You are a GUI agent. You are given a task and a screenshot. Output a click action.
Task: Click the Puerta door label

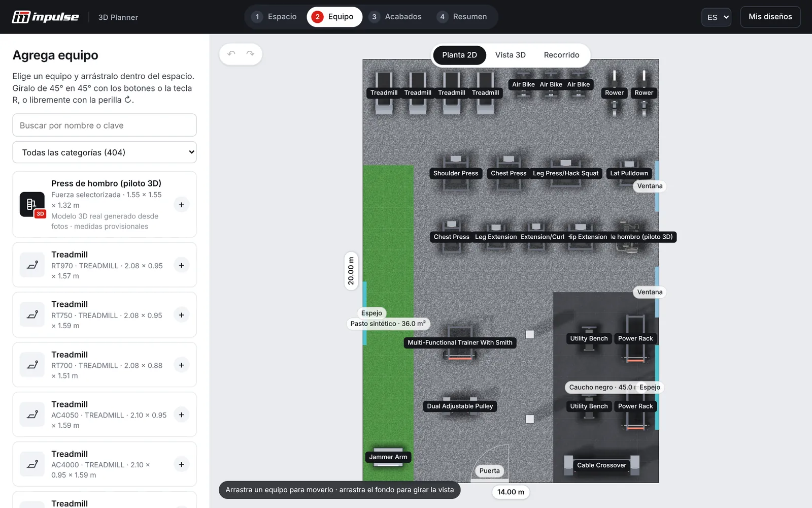pos(489,471)
